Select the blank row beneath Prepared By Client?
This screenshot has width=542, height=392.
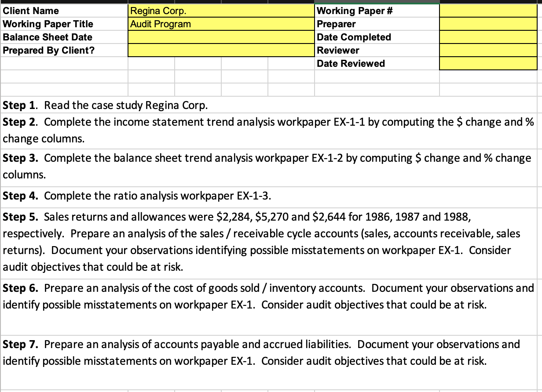pyautogui.click(x=64, y=64)
